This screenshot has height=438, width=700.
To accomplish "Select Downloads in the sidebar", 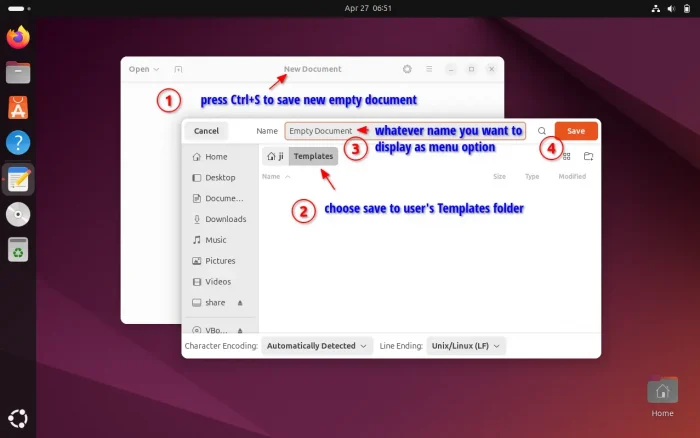I will pyautogui.click(x=225, y=219).
